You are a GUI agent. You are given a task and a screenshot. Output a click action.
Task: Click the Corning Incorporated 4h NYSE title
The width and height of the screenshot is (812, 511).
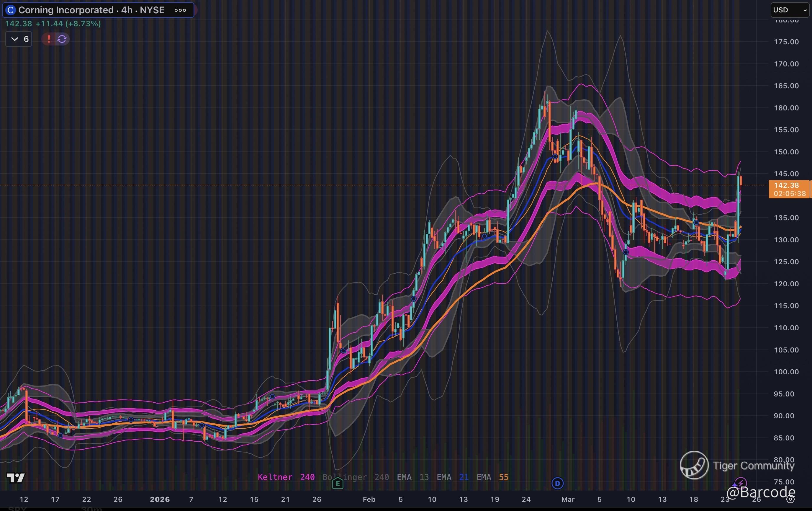point(91,10)
